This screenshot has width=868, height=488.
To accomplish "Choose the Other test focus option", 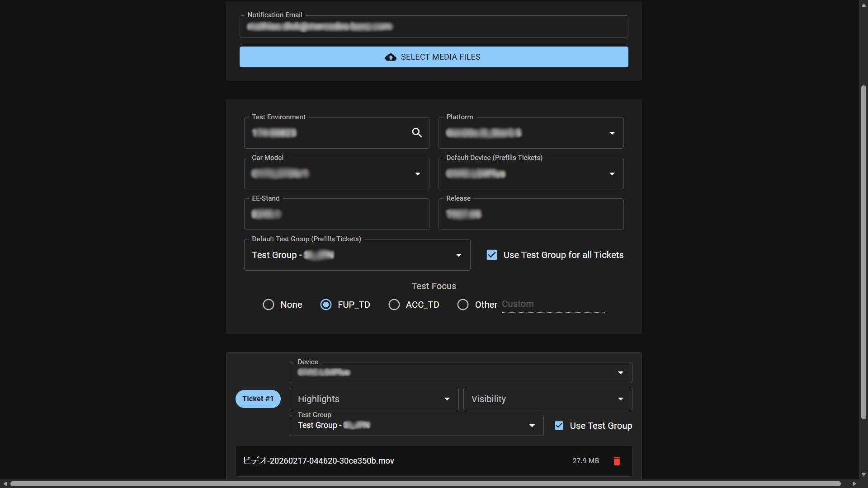I will coord(463,305).
